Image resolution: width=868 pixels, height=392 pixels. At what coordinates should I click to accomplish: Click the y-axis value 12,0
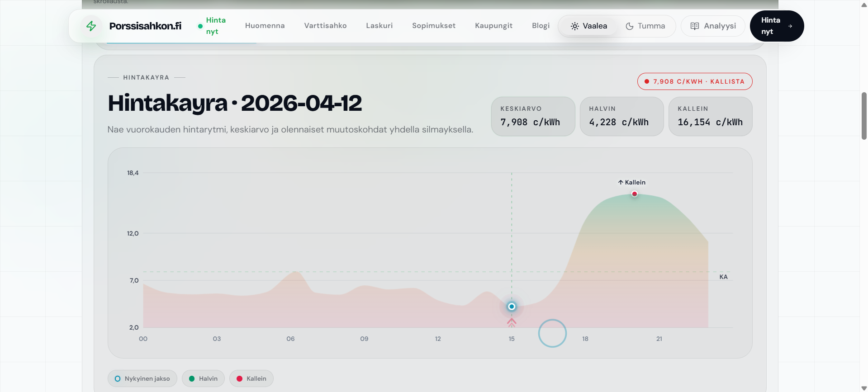tap(133, 233)
